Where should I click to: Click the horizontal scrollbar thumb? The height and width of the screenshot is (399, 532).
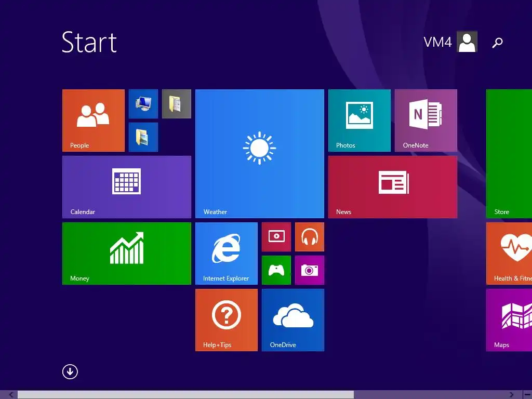pos(185,395)
